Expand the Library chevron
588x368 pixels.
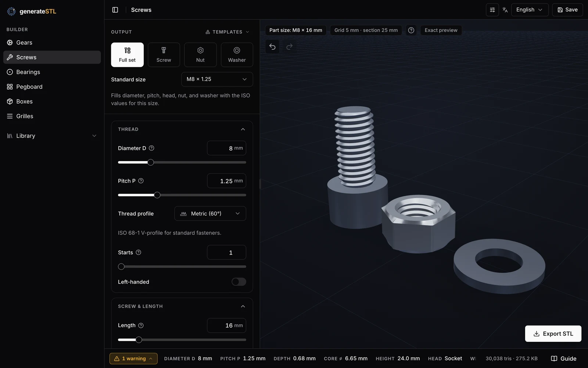pos(94,136)
